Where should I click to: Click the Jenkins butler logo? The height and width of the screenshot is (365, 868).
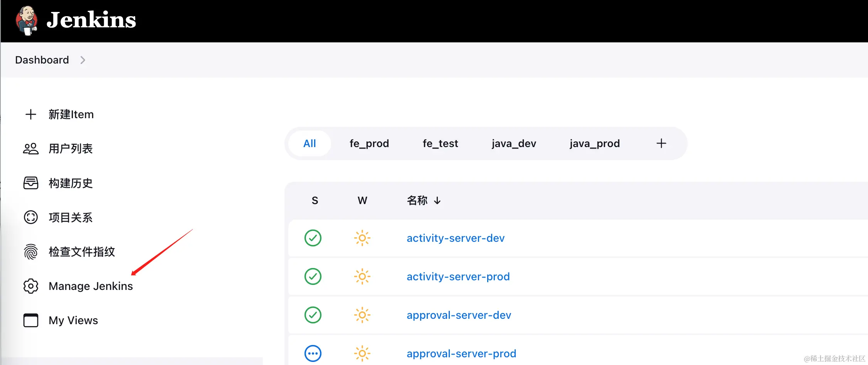pos(27,20)
